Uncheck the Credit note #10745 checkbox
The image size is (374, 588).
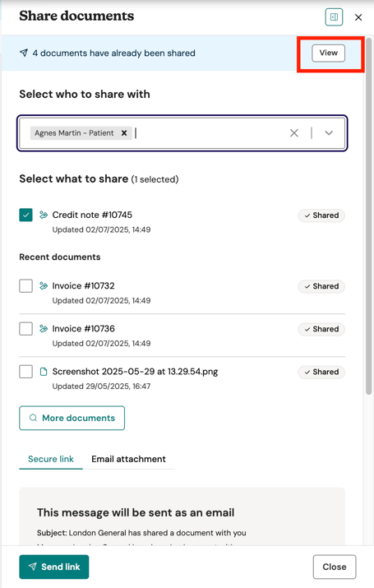pos(25,215)
